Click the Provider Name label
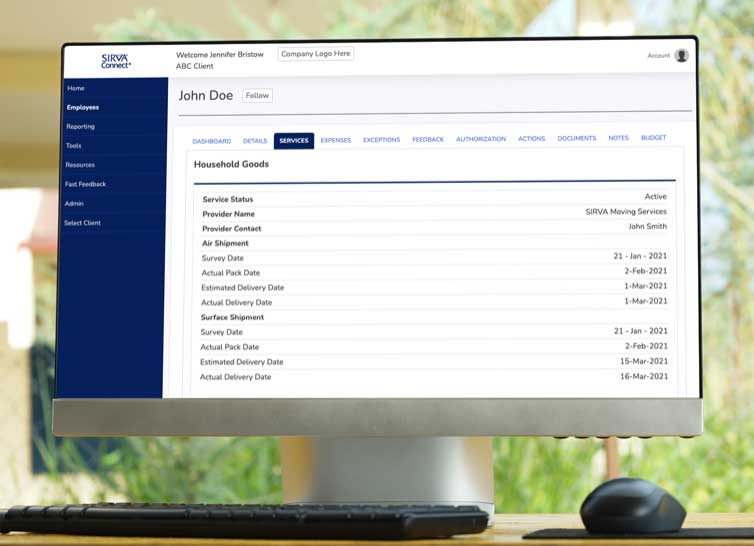 (228, 214)
